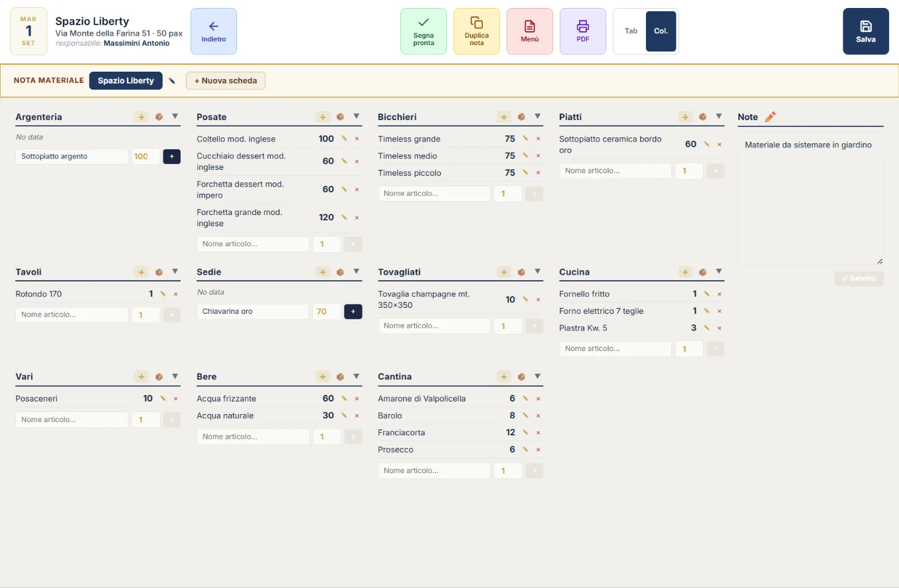The width and height of the screenshot is (899, 588).
Task: Edit quantity of Piastra Kw. 5
Action: (706, 328)
